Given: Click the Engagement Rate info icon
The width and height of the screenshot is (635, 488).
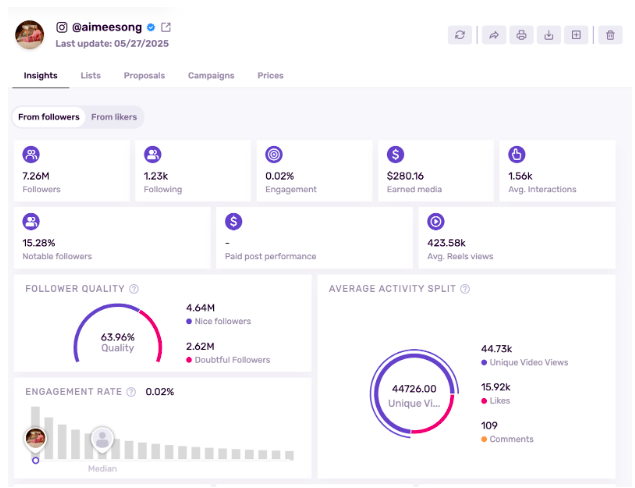Looking at the screenshot, I should [x=131, y=392].
